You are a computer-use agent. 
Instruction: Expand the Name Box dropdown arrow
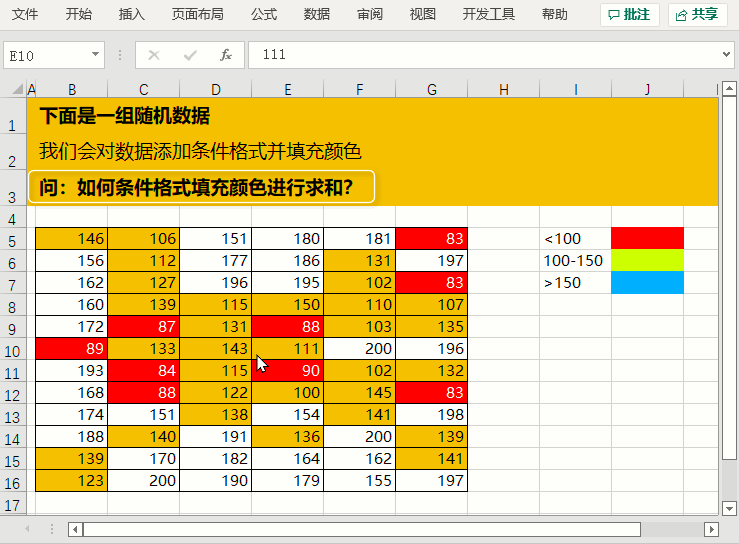pos(95,55)
